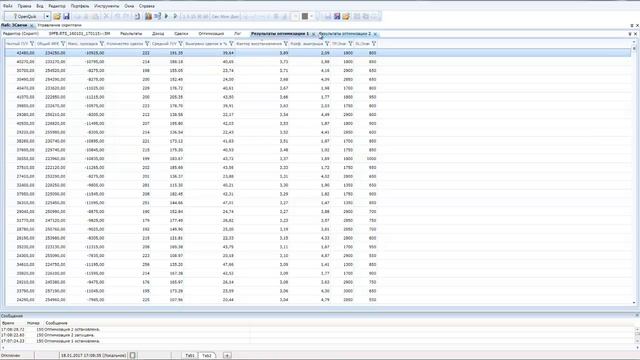Sort by Количество сделок column header
This screenshot has height=360, width=640.
(x=125, y=44)
